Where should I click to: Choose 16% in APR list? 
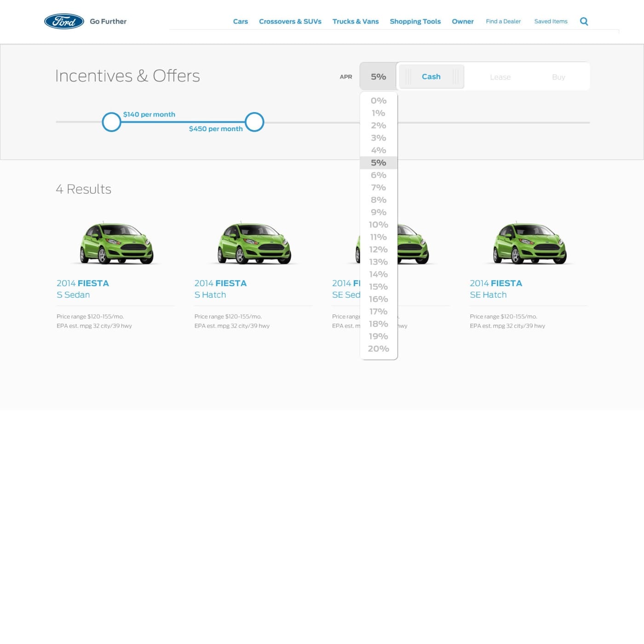pyautogui.click(x=379, y=299)
